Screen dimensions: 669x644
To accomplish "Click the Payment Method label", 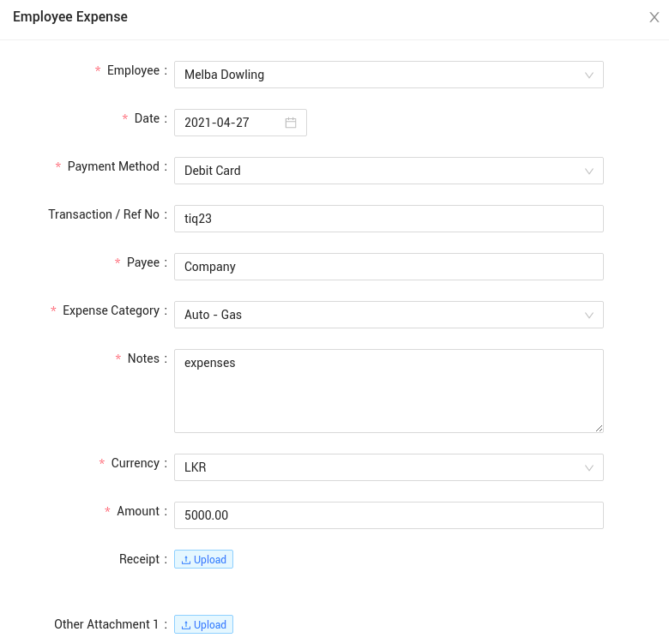I will point(113,166).
